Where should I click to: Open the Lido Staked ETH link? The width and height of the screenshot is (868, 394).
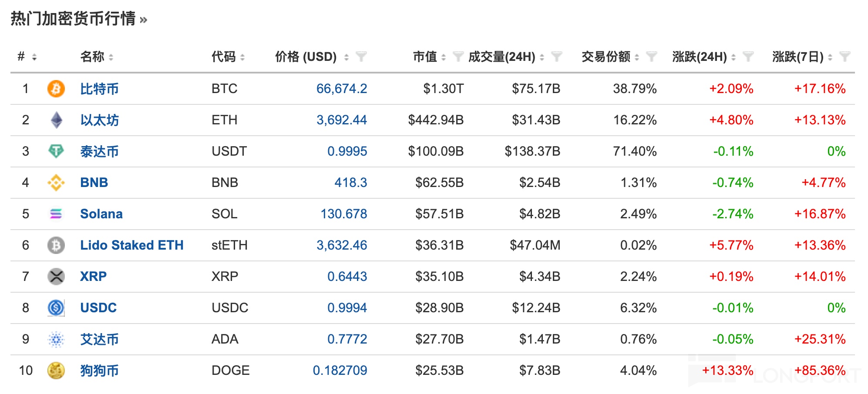pyautogui.click(x=131, y=245)
